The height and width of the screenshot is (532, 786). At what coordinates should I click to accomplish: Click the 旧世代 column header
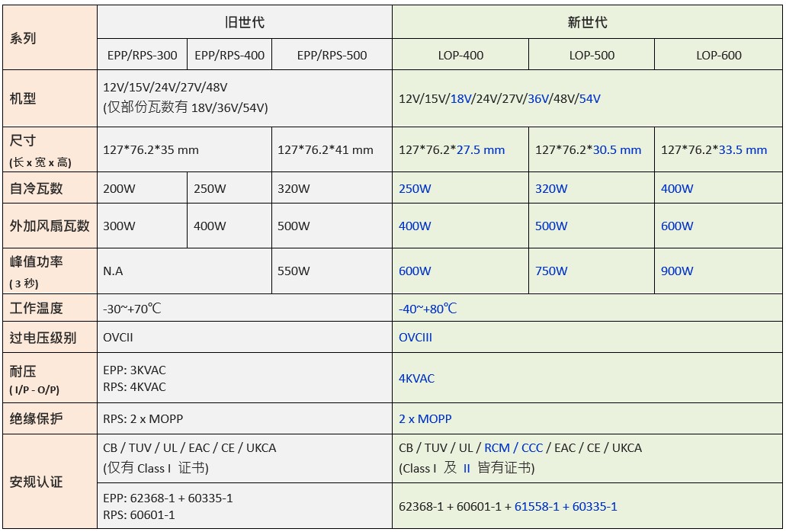click(242, 22)
